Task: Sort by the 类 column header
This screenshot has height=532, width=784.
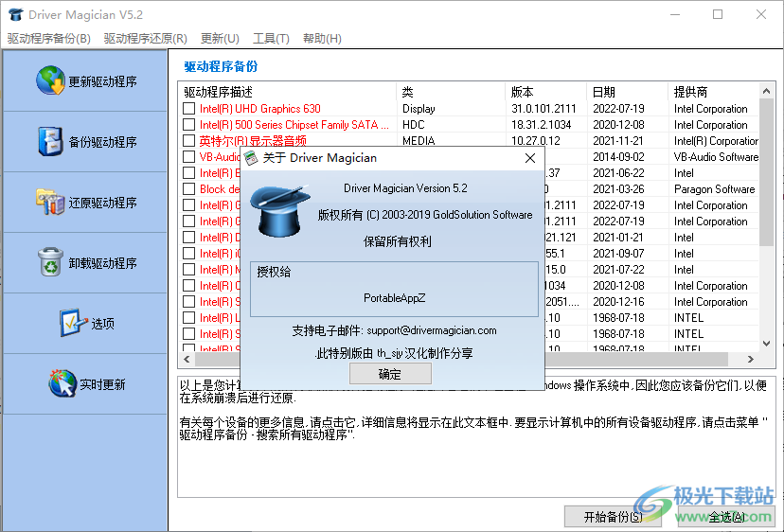Action: tap(451, 92)
